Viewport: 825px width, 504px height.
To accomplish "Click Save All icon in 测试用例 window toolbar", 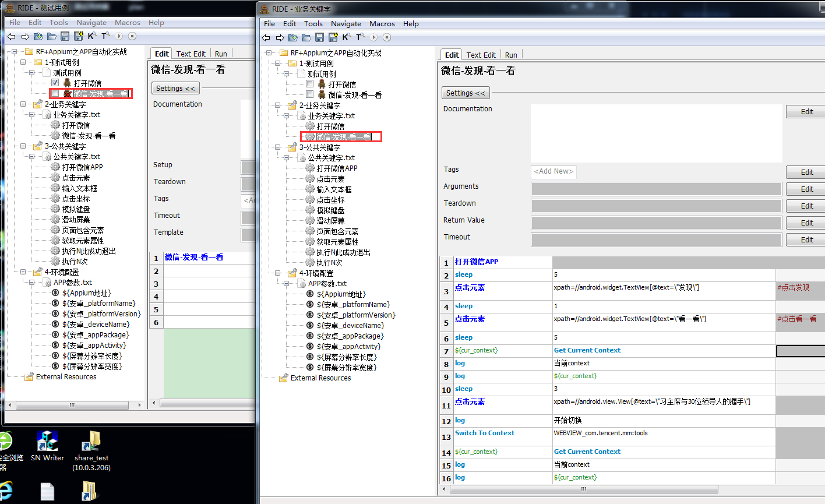I will [x=78, y=36].
